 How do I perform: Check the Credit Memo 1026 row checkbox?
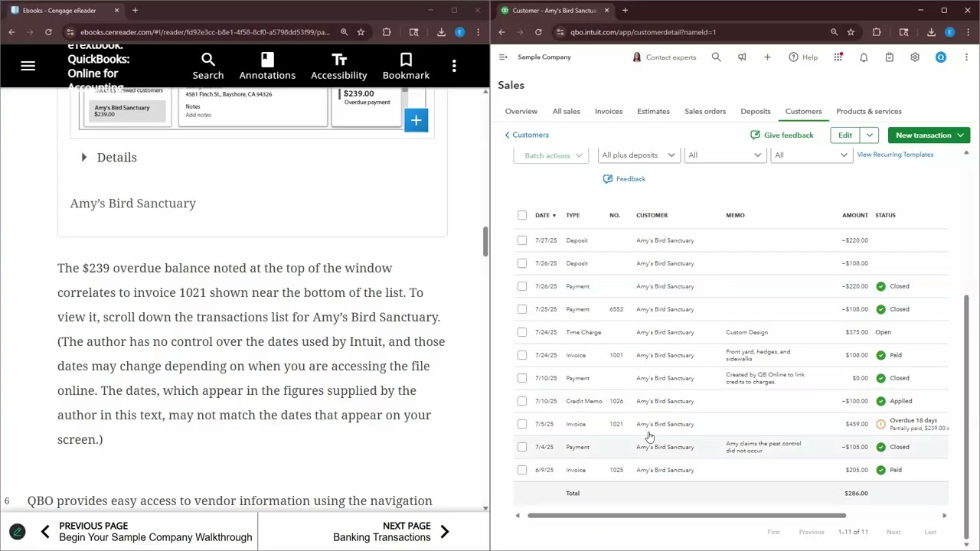[x=522, y=401]
